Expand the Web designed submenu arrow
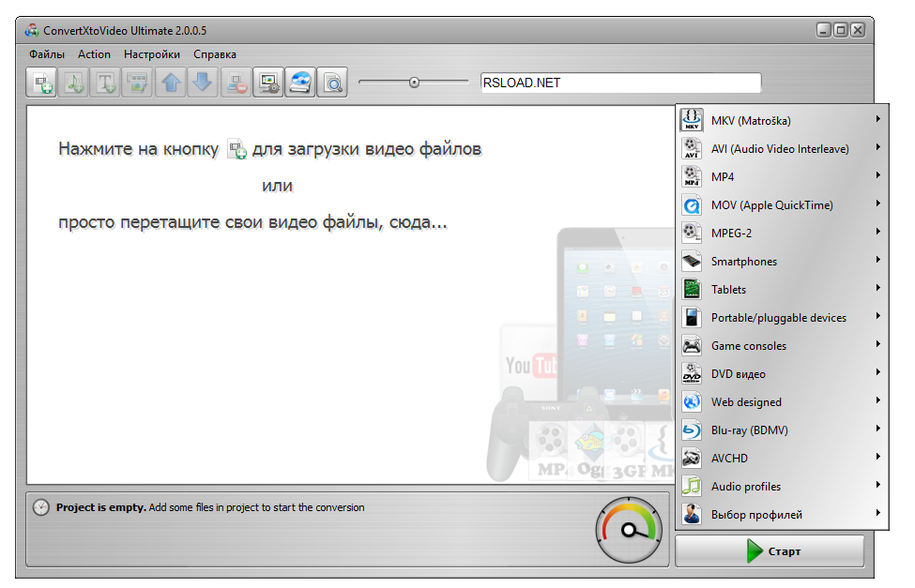 click(877, 400)
